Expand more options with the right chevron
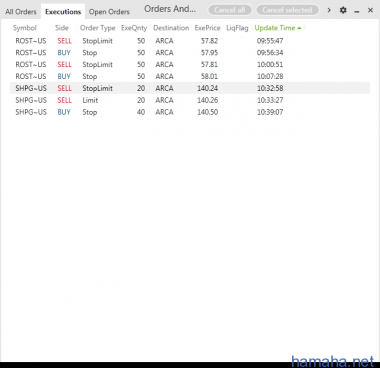The width and height of the screenshot is (380, 368). [x=329, y=10]
